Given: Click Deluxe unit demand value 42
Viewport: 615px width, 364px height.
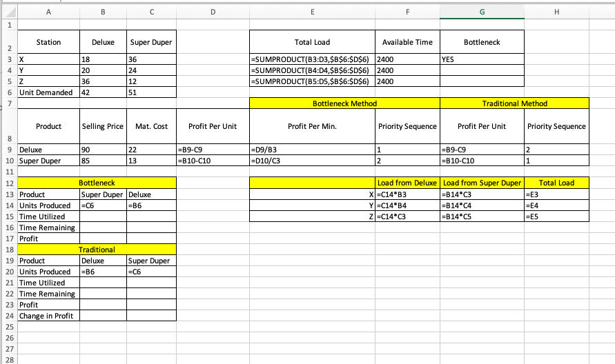Looking at the screenshot, I should (103, 92).
